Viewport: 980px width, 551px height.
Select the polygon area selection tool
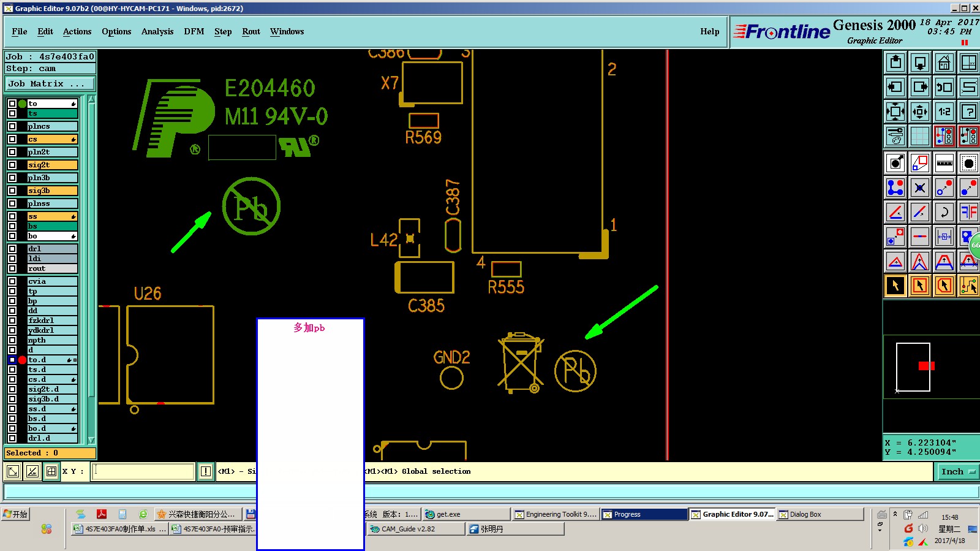[x=944, y=286]
